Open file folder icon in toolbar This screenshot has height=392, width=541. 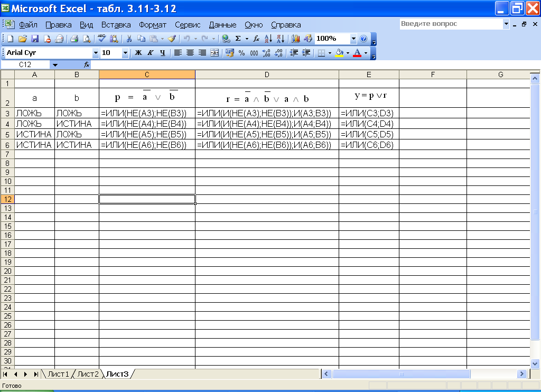tap(22, 39)
